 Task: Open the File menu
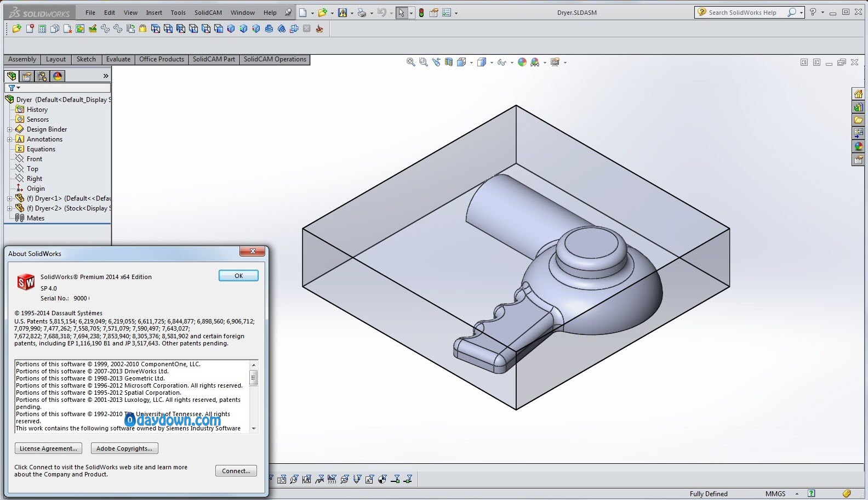pyautogui.click(x=90, y=13)
